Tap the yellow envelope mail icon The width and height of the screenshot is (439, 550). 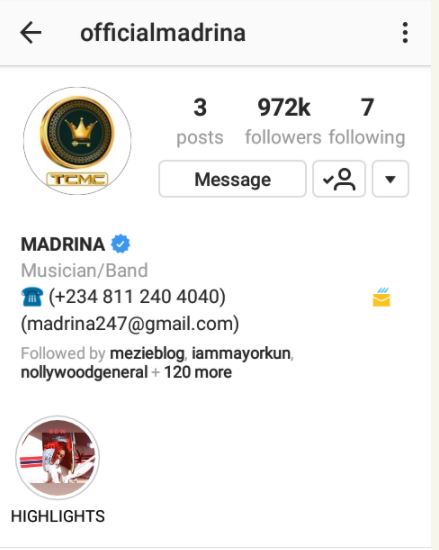[381, 297]
